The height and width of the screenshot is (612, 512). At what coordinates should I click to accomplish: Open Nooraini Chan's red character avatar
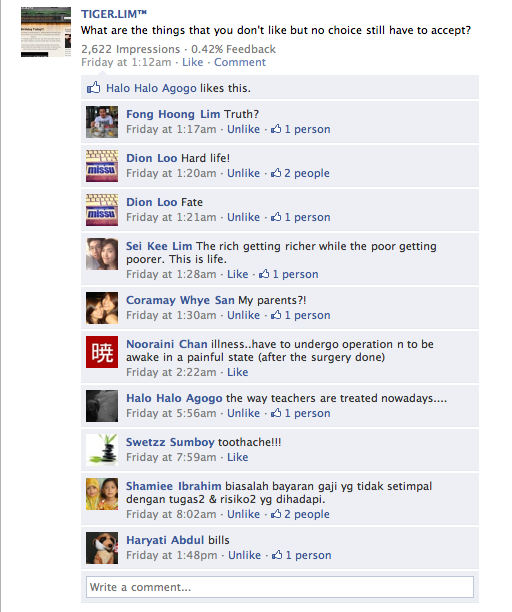pos(102,352)
